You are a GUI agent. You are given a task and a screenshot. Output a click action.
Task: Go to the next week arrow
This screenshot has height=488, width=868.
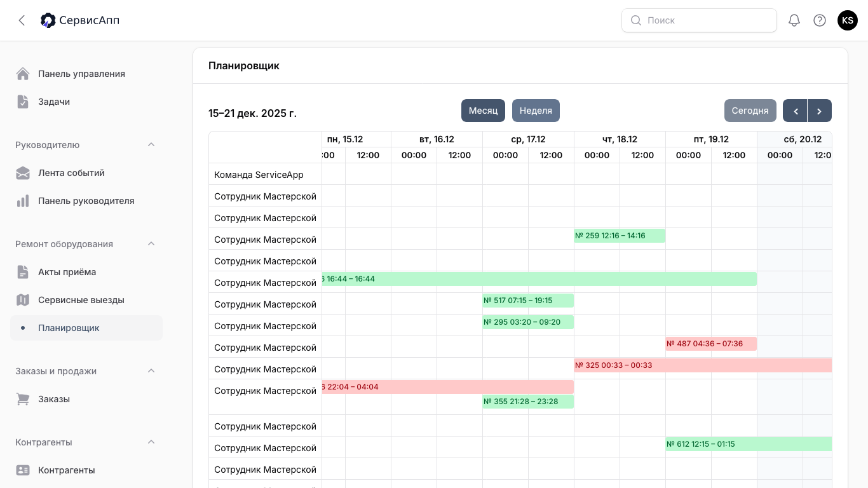coord(819,111)
